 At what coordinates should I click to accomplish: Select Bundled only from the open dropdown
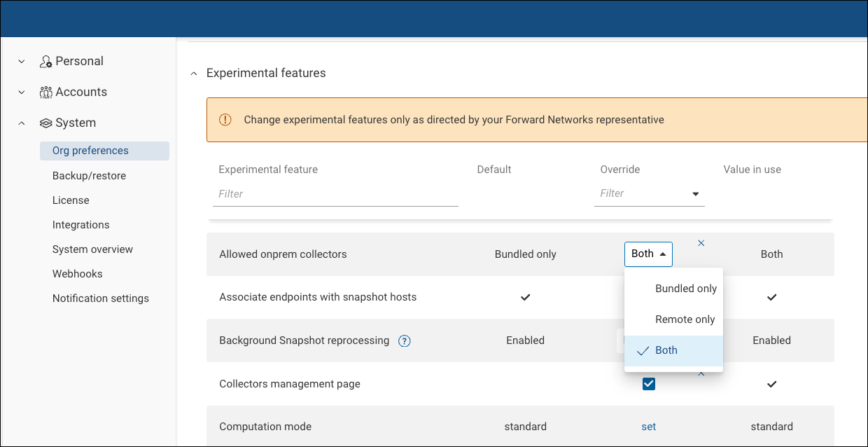[x=685, y=288]
